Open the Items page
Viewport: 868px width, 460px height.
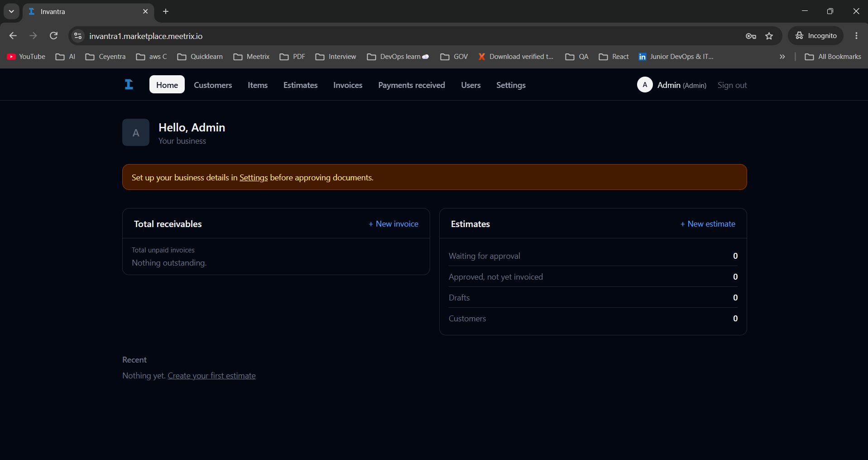[258, 85]
